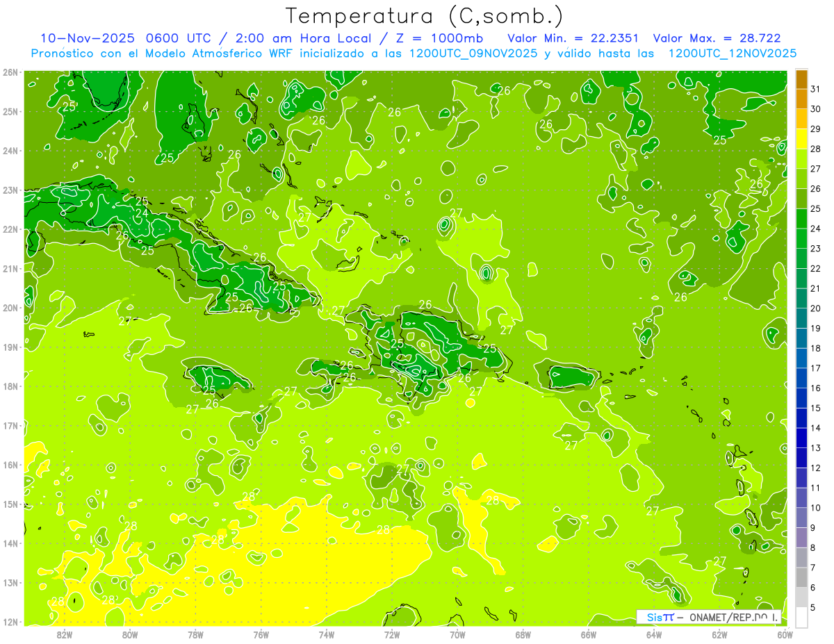
Task: Click the '70W' longitude axis label
Action: 457,634
